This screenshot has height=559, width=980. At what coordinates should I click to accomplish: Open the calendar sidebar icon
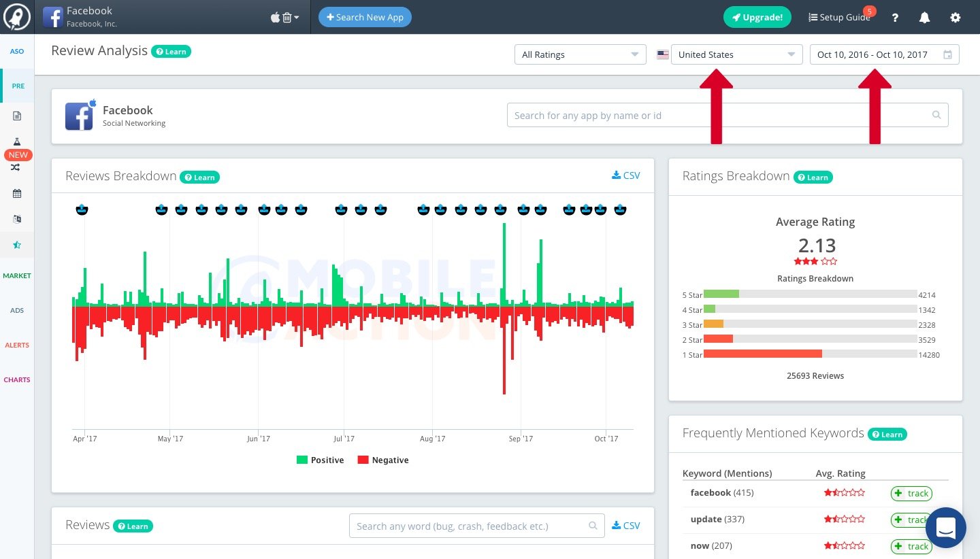pyautogui.click(x=17, y=193)
